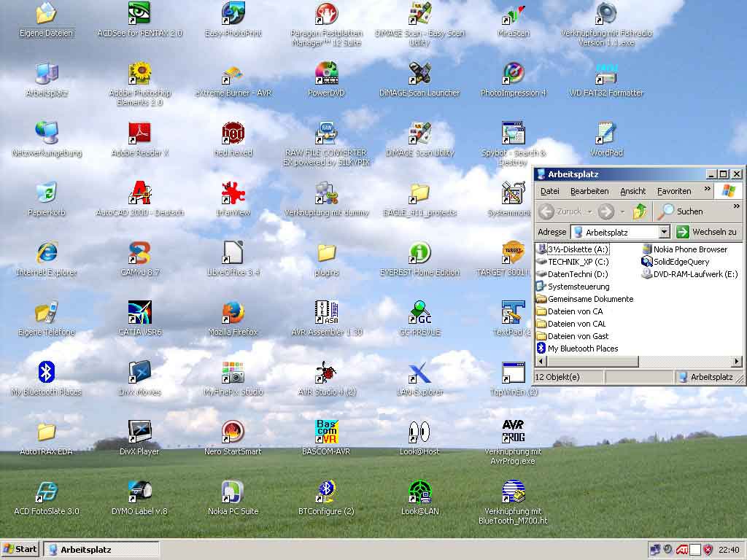The height and width of the screenshot is (560, 747).
Task: Open Systemsteuerung in Arbeitsplatz list
Action: [573, 286]
